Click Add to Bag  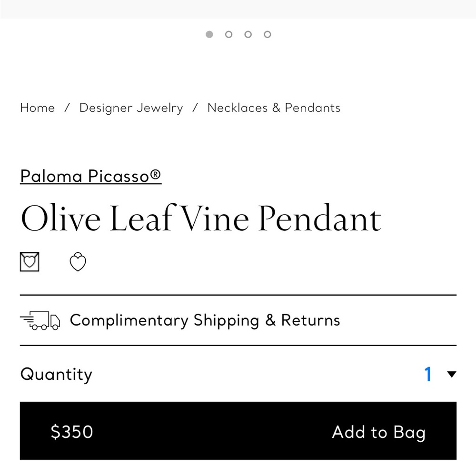(378, 432)
